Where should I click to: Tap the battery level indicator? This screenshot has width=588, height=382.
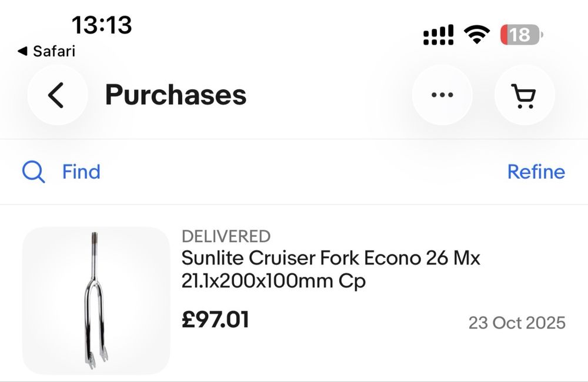point(522,35)
